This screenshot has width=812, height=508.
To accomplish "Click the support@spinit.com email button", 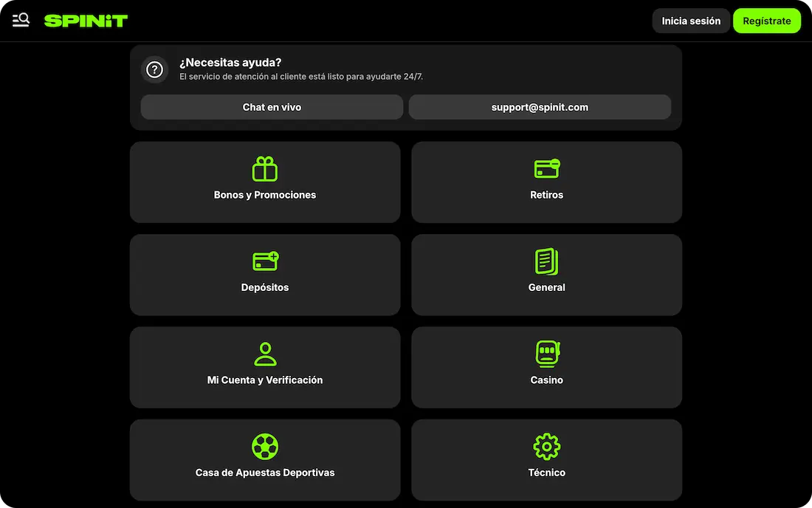I will [x=540, y=107].
